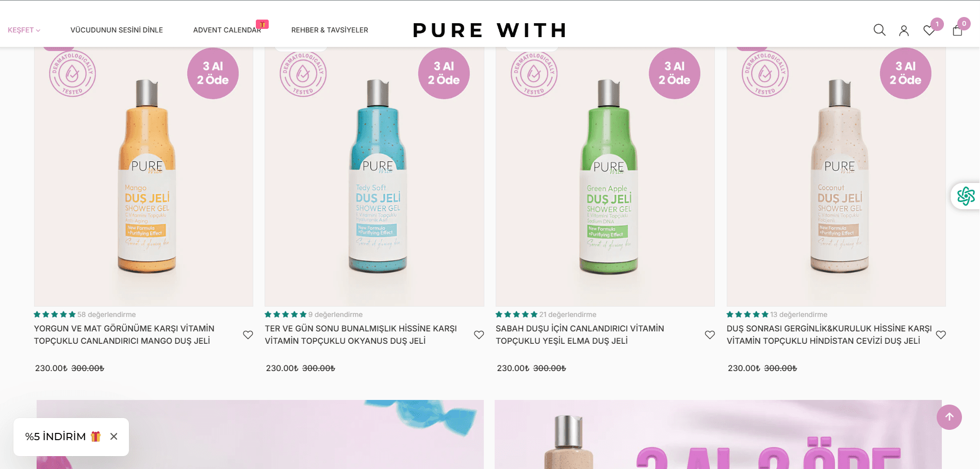Open REHBER & TAVSİYELER menu item
The width and height of the screenshot is (980, 469).
330,30
